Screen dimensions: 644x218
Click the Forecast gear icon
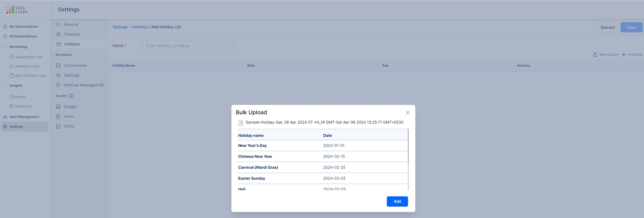(x=58, y=34)
